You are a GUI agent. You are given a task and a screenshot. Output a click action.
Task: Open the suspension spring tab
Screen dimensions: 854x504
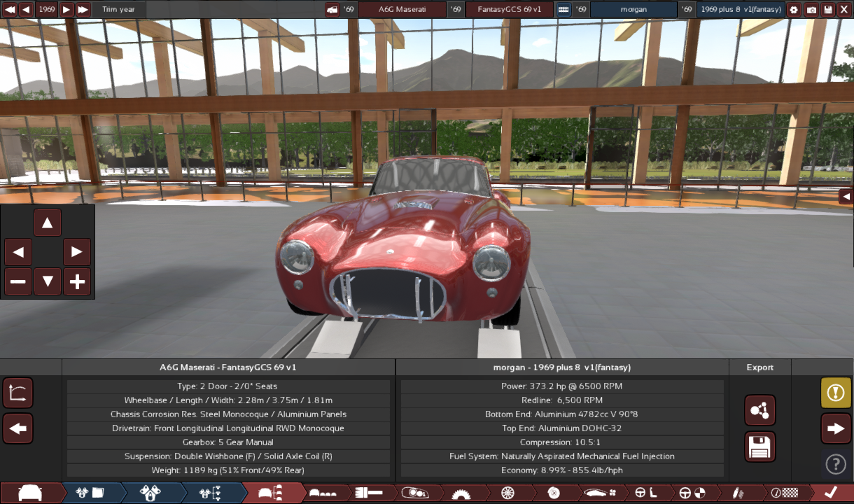(x=738, y=493)
